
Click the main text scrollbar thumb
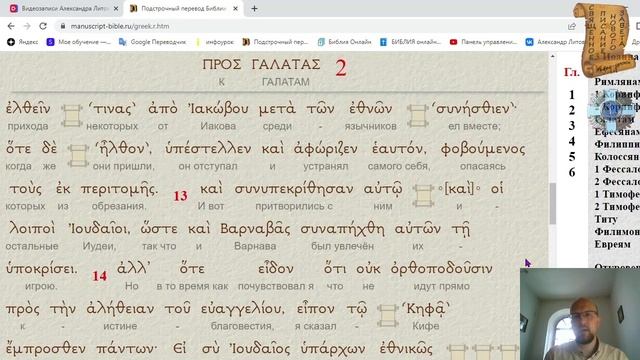[x=553, y=204]
